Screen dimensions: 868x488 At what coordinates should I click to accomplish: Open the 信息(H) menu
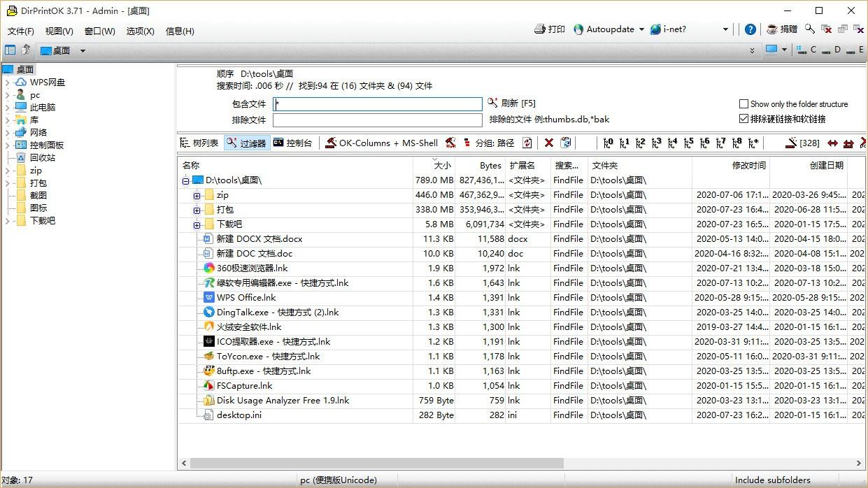coord(180,31)
